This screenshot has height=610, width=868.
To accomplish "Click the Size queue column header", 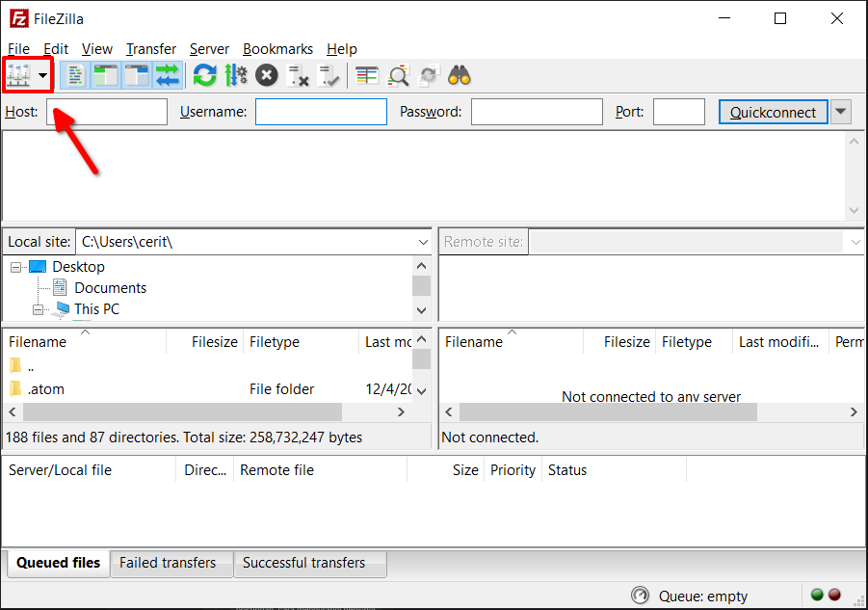I will click(x=446, y=470).
